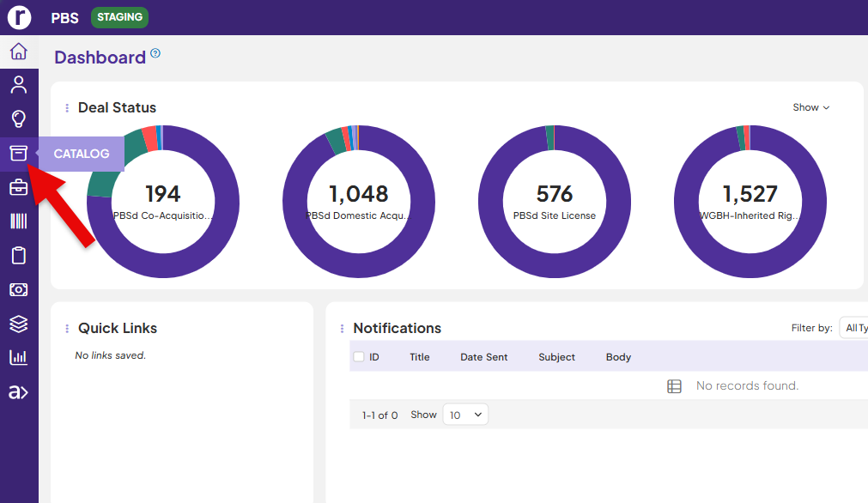868x503 pixels.
Task: Sort notifications by Body column
Action: [x=618, y=357]
